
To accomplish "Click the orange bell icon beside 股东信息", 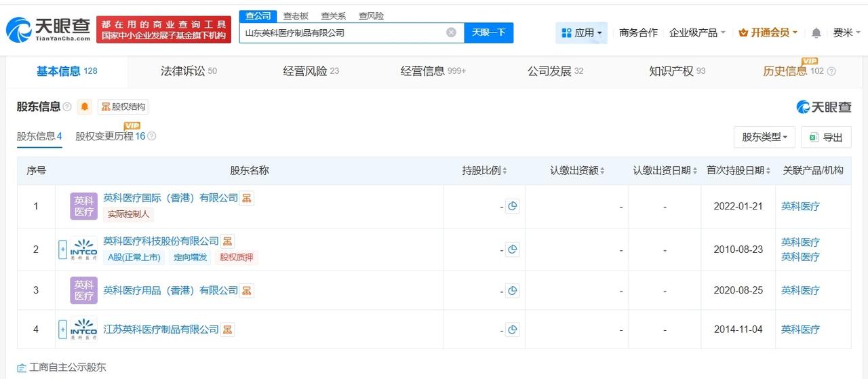I will click(x=85, y=106).
